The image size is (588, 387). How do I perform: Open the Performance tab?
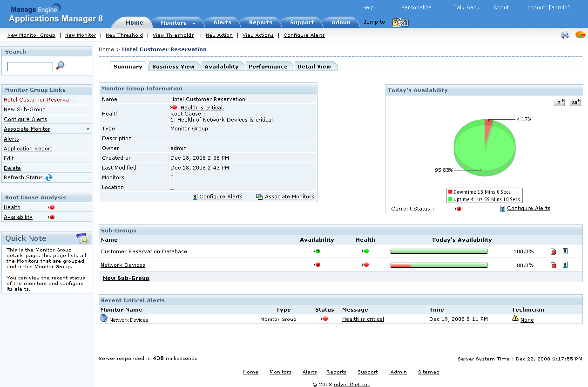tap(268, 67)
